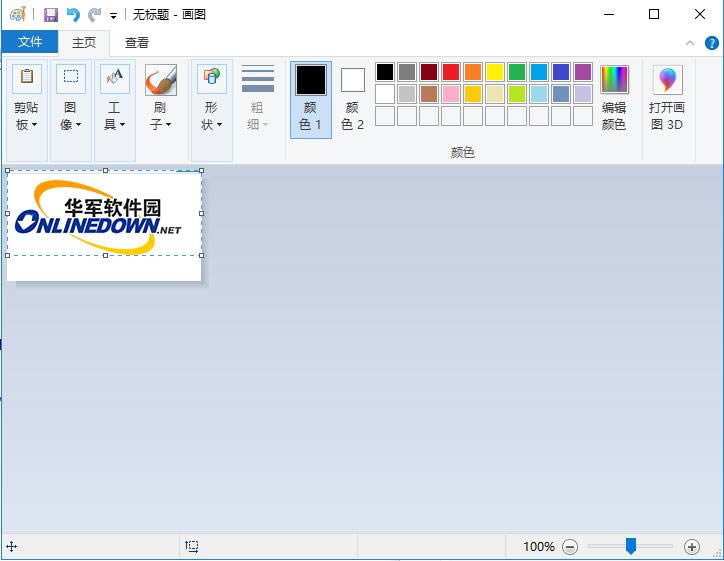Select 颜色 2 background color box
The image size is (724, 561).
pos(353,100)
